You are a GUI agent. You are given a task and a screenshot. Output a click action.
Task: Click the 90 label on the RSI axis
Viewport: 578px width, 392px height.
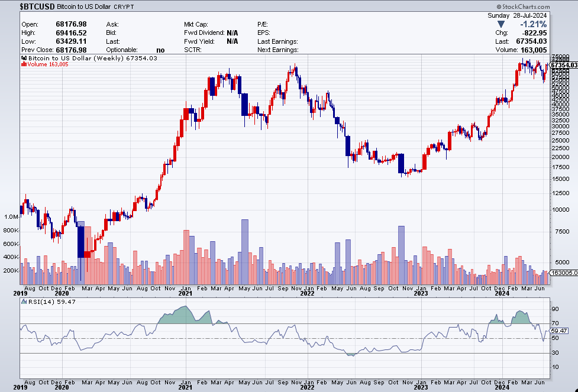[x=555, y=309]
